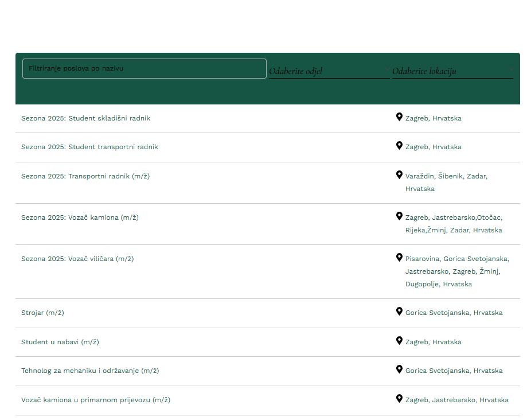531x420 pixels.
Task: Open Sezona 2025: Vozač viličara (m/ž) job
Action: (x=77, y=259)
